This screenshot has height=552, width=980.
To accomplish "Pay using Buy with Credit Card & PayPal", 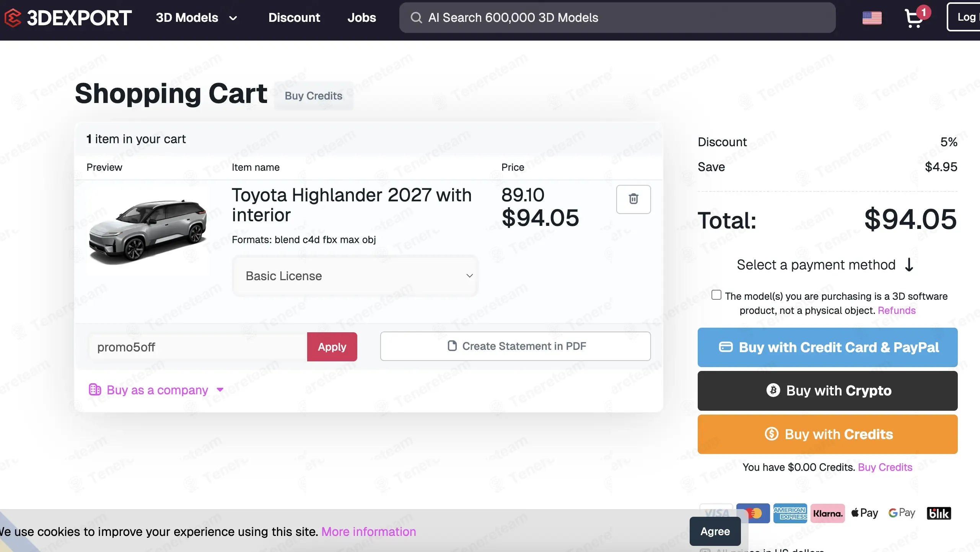I will pos(827,347).
